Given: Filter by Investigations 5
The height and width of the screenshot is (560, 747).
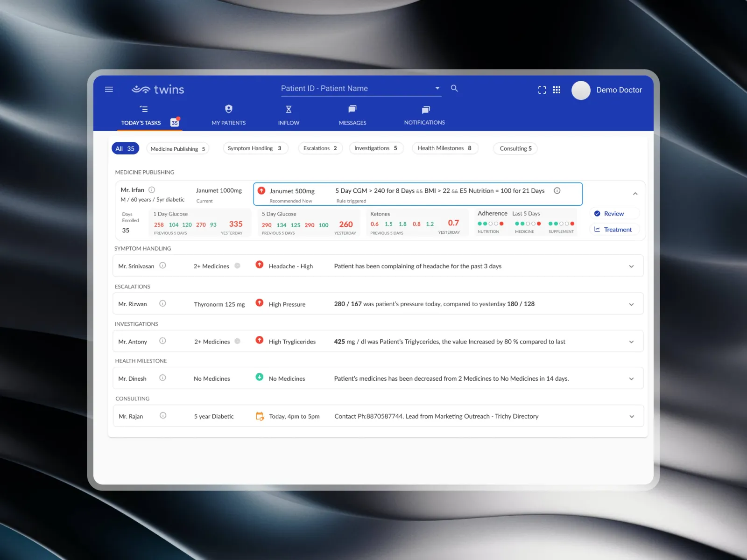Looking at the screenshot, I should point(376,148).
